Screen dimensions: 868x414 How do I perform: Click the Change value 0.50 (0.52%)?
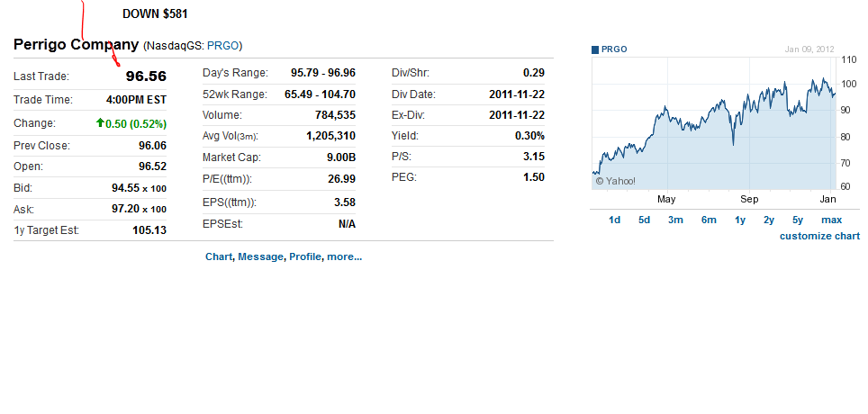pyautogui.click(x=136, y=124)
